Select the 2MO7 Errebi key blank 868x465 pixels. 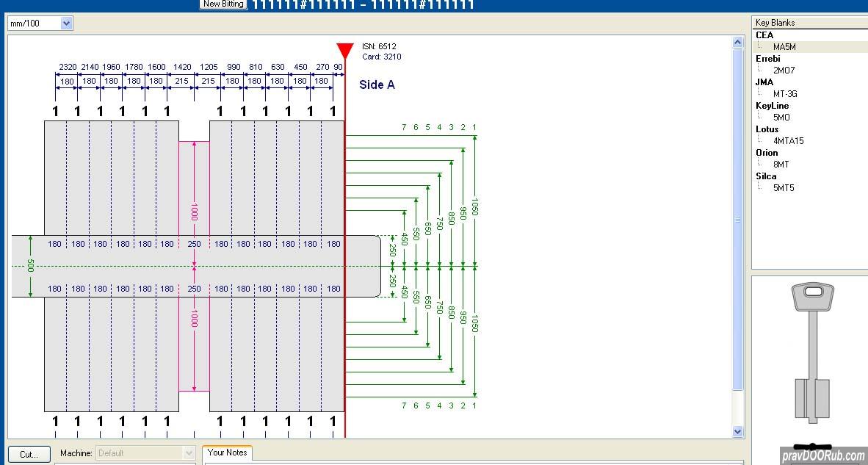click(784, 71)
